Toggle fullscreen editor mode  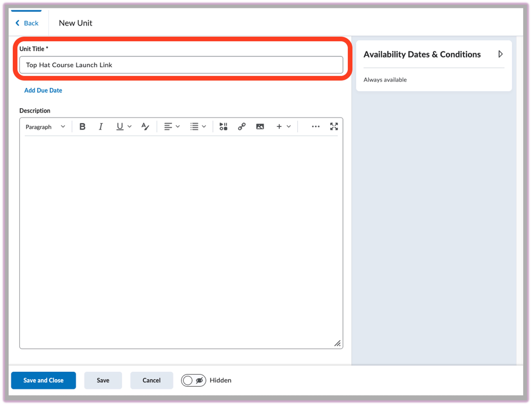[334, 126]
